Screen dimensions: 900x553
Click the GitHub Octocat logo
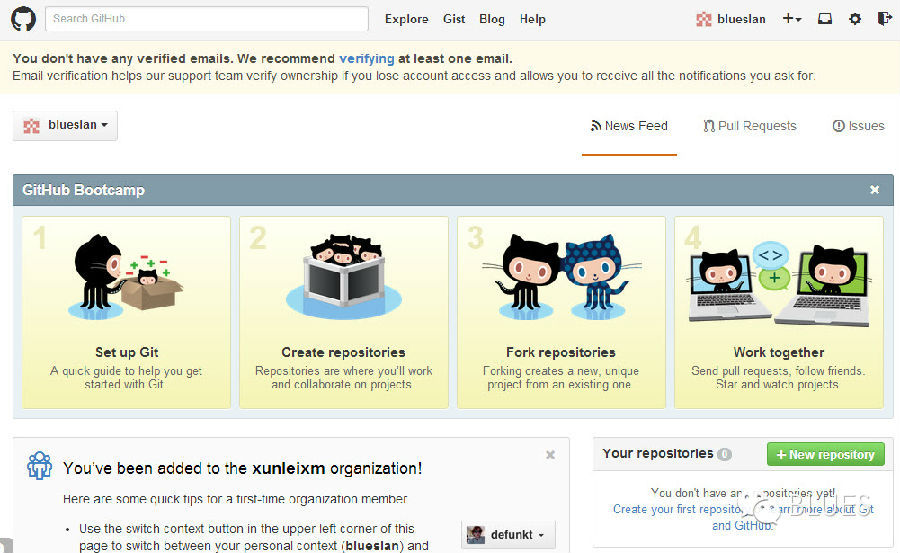[24, 19]
